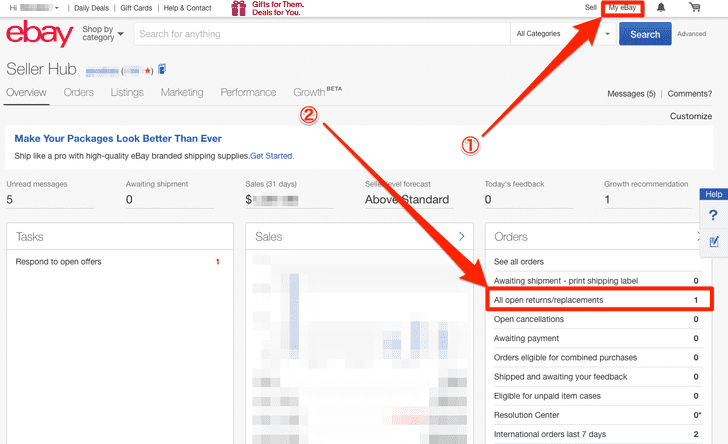Click Above Standard seller level value
Image resolution: width=728 pixels, height=444 pixels.
click(x=407, y=200)
